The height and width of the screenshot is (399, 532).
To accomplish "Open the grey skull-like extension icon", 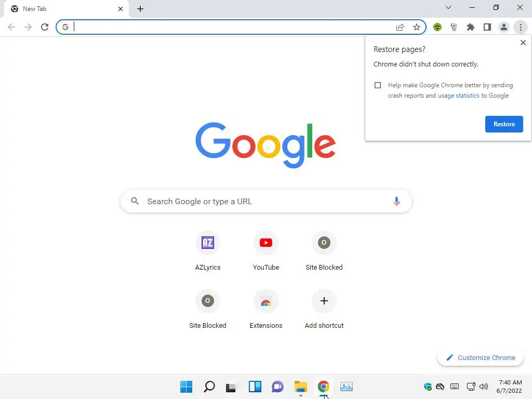I will 454,27.
